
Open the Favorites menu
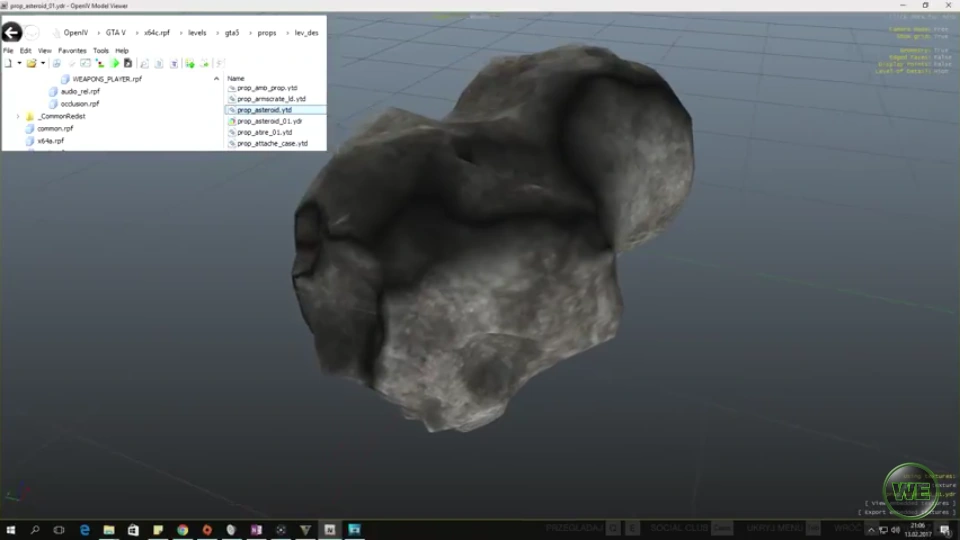[72, 51]
